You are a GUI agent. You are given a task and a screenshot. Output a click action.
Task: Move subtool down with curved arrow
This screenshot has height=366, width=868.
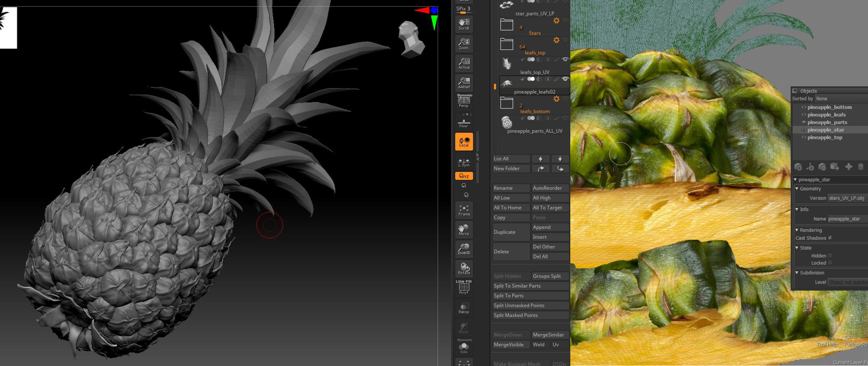click(560, 168)
